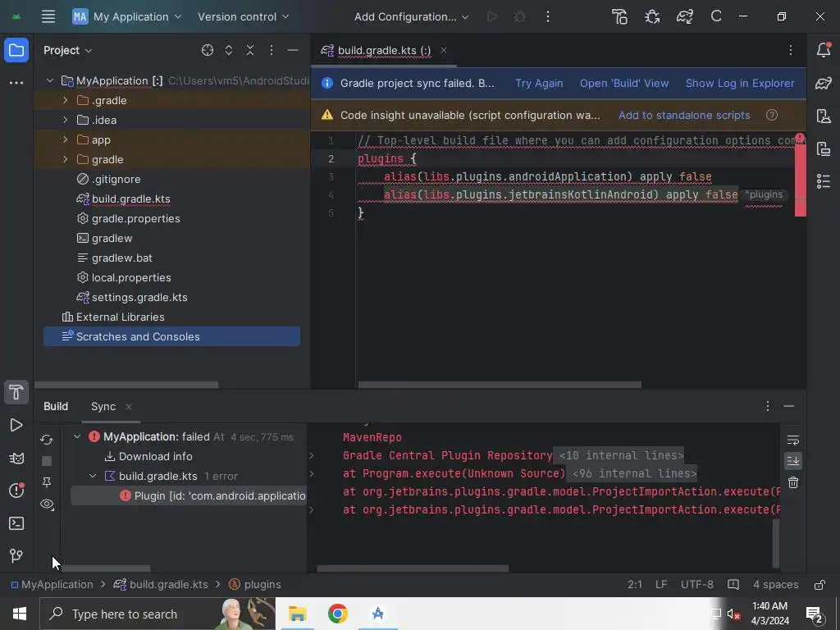Switch to the Sync tab

tap(103, 407)
